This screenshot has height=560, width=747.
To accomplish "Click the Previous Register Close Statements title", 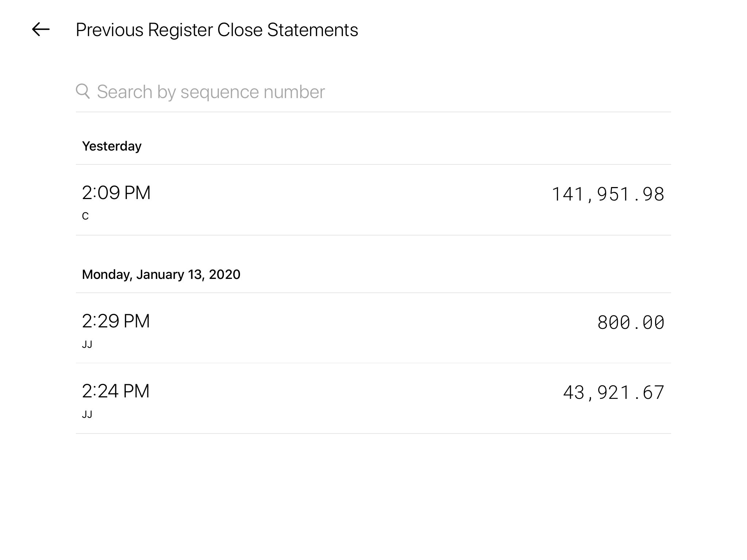I will (x=217, y=30).
